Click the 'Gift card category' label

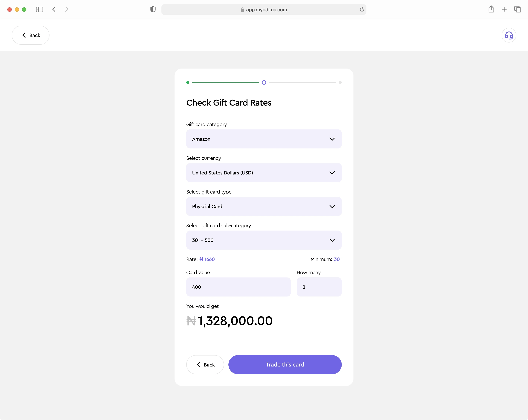(206, 124)
